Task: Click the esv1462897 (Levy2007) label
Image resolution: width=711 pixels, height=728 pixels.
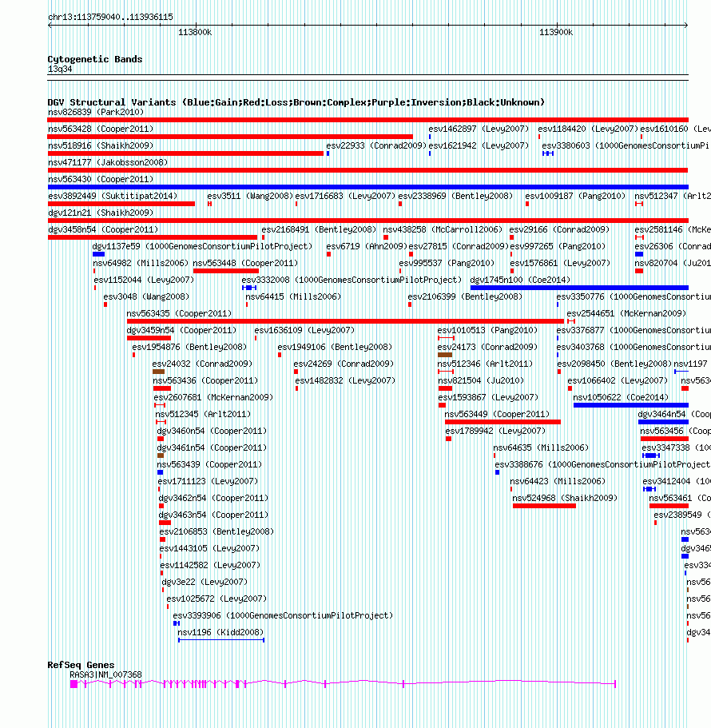Action: coord(479,129)
